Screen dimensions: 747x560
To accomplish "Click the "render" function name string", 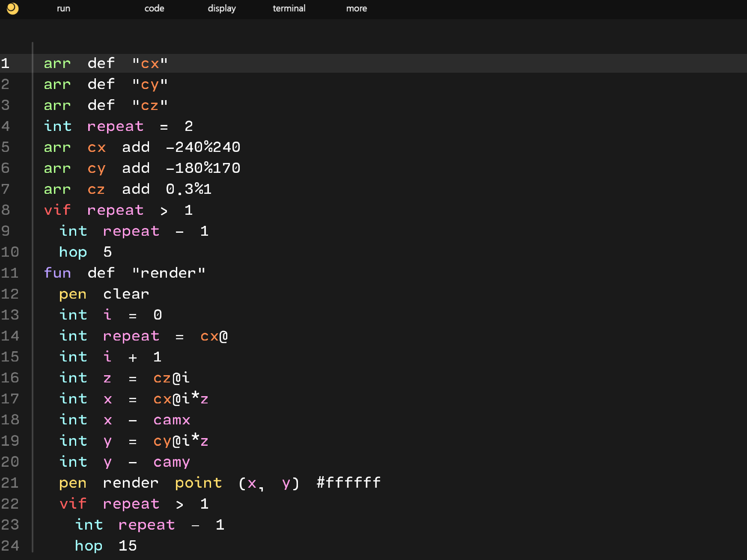I will [x=169, y=273].
